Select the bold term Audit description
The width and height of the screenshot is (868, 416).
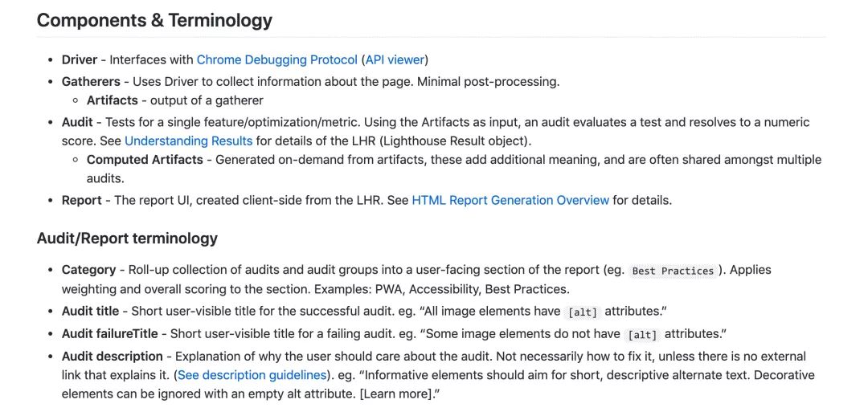pyautogui.click(x=113, y=357)
